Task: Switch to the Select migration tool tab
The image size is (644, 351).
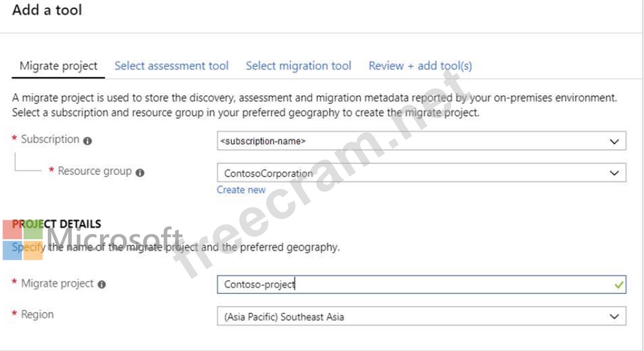Action: [298, 66]
